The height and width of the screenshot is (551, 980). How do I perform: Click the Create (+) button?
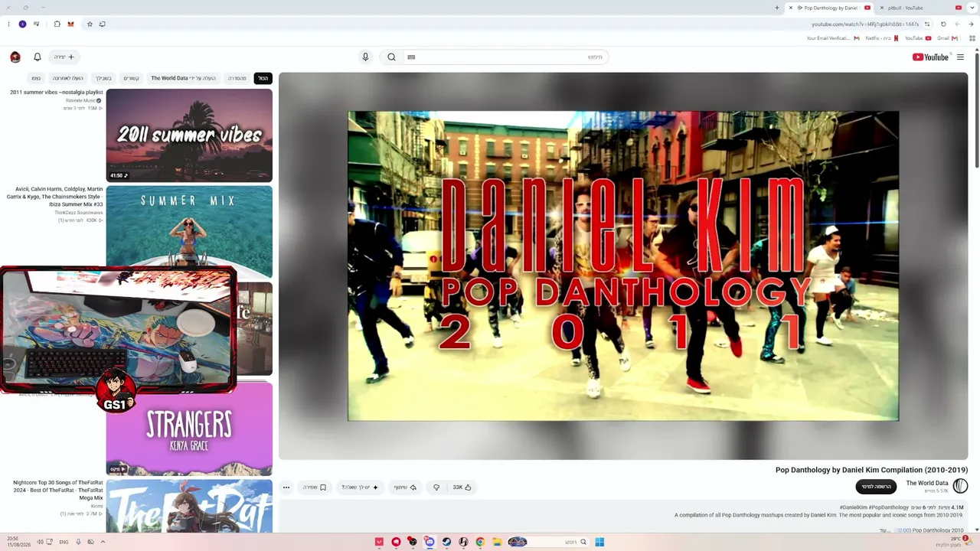pyautogui.click(x=64, y=57)
